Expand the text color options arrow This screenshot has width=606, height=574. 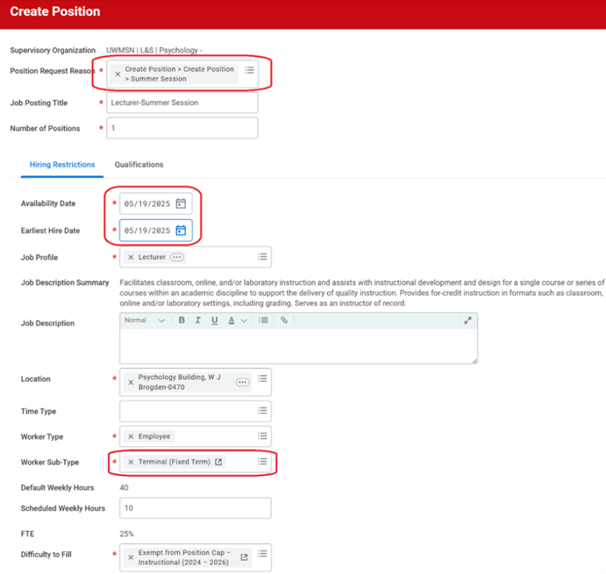pos(244,321)
